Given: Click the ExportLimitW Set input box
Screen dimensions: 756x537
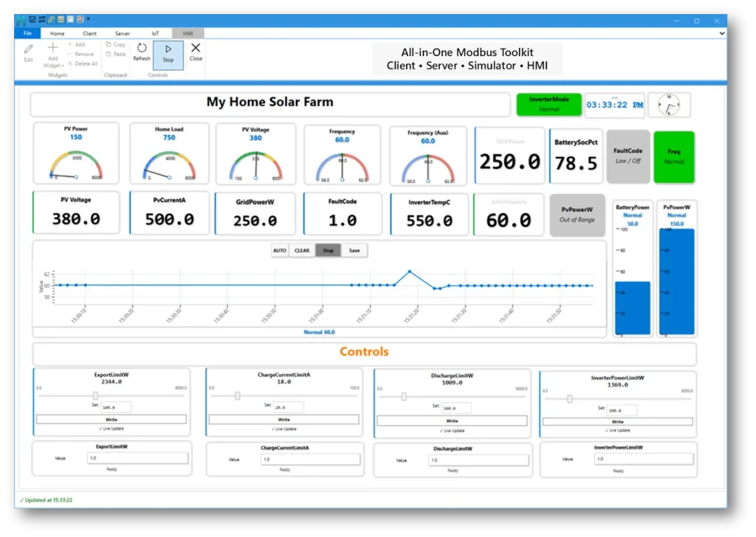Looking at the screenshot, I should click(x=115, y=407).
